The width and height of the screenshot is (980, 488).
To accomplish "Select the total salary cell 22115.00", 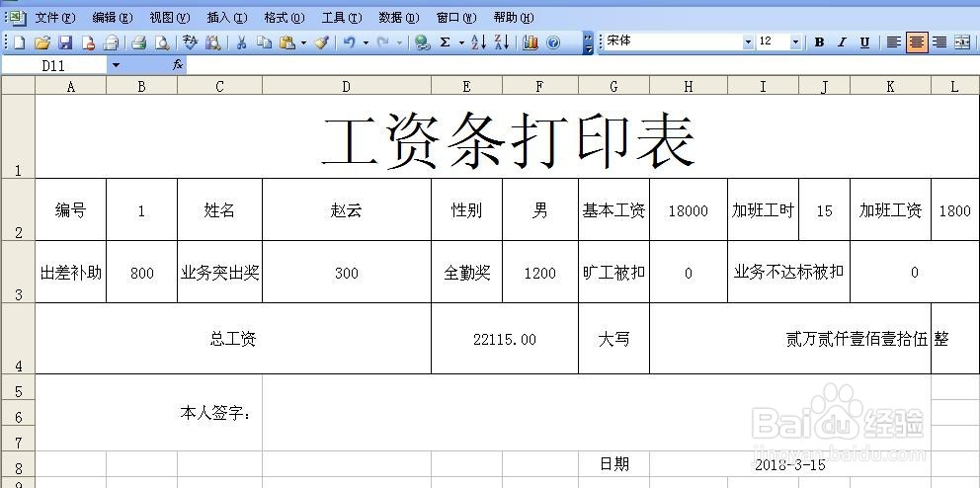I will point(505,339).
